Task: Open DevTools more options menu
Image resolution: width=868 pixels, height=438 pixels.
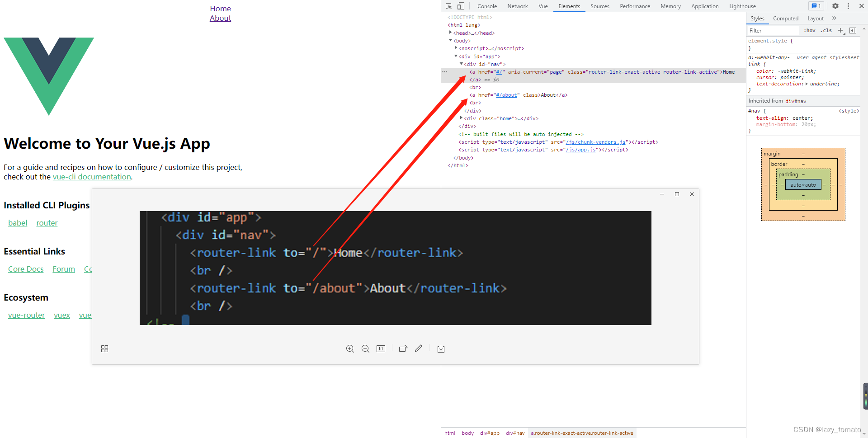Action: click(848, 6)
